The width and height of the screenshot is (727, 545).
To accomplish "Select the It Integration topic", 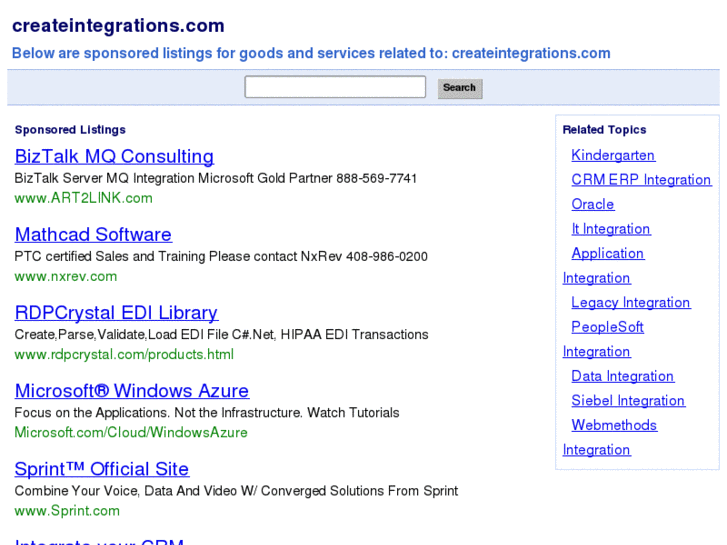I will (x=611, y=229).
